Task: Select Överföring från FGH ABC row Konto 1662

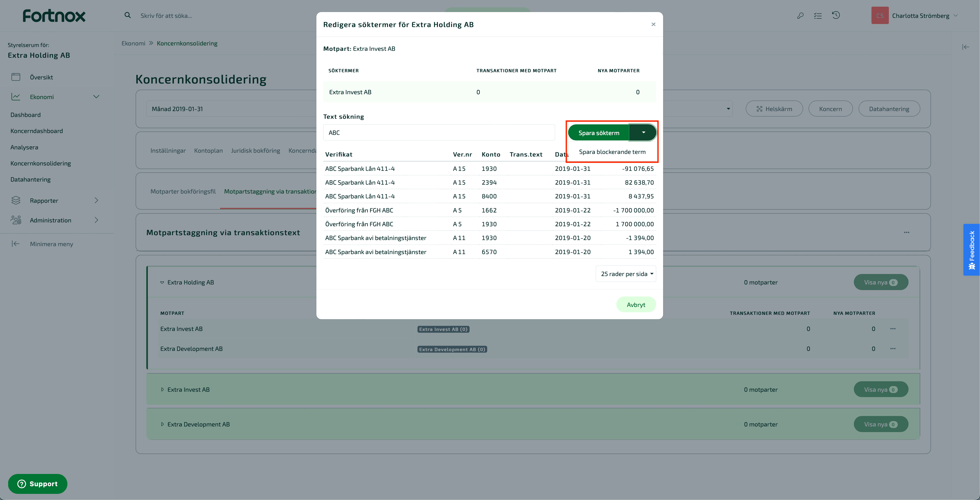Action: pyautogui.click(x=489, y=210)
